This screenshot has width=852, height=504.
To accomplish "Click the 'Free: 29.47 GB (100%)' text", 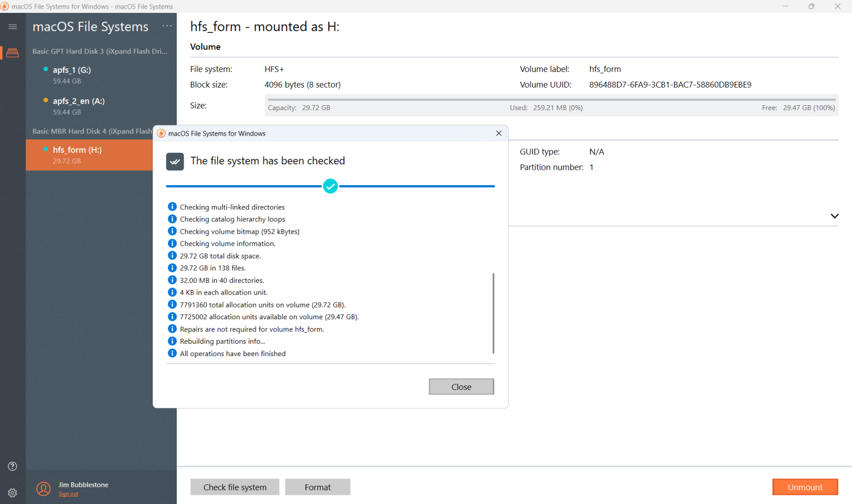I will 798,108.
